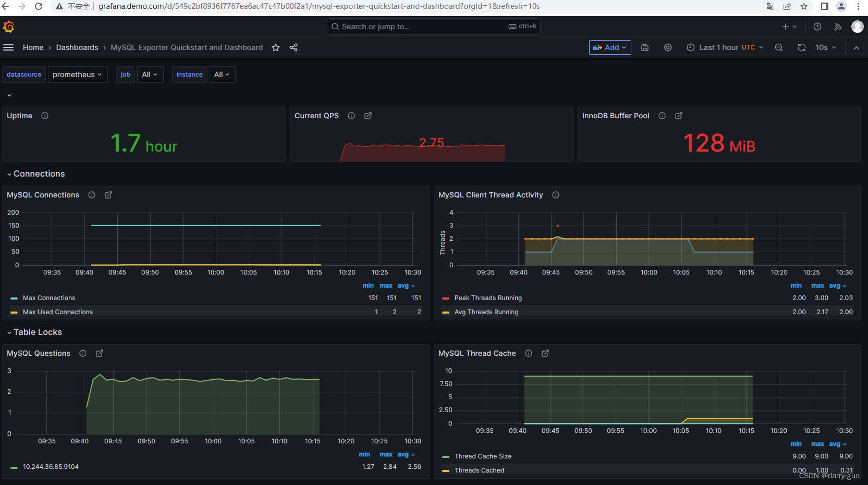868x485 pixels.
Task: Open external link on MySQL Questions panel
Action: [100, 353]
